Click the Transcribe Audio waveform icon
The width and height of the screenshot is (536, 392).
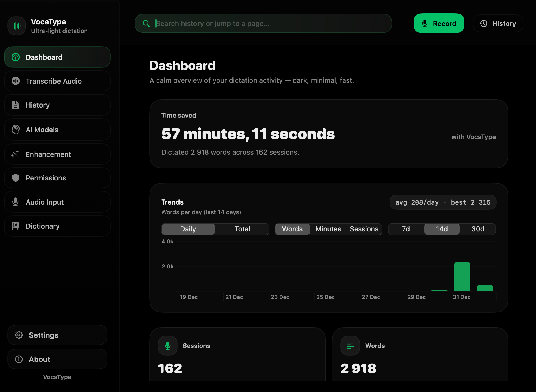(x=16, y=81)
